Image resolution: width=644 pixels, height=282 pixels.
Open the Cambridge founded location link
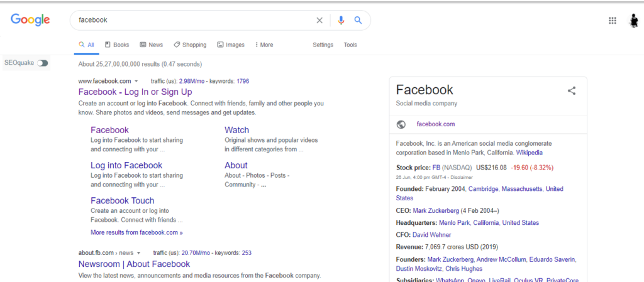(x=484, y=189)
